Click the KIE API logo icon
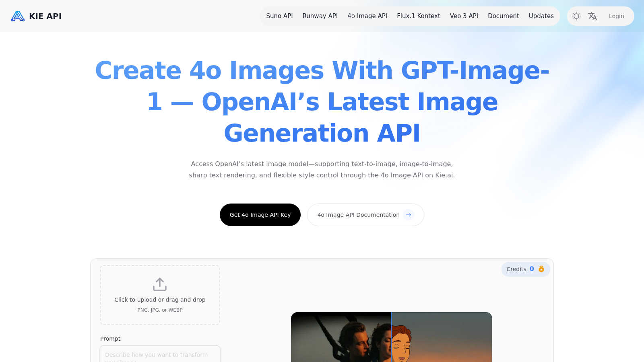The image size is (644, 362). (x=17, y=16)
